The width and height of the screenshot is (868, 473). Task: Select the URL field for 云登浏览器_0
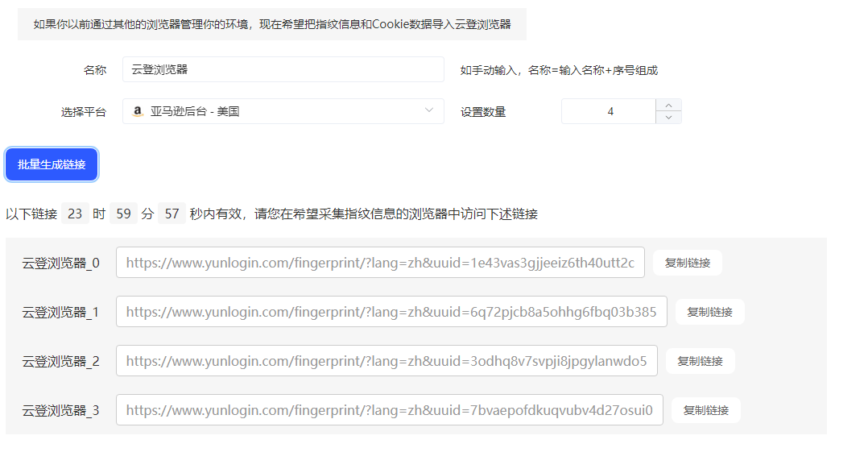(380, 262)
